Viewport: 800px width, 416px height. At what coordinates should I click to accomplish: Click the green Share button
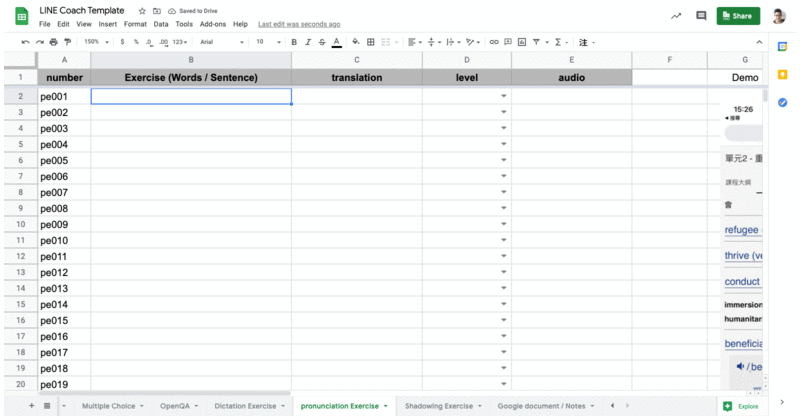coord(738,16)
